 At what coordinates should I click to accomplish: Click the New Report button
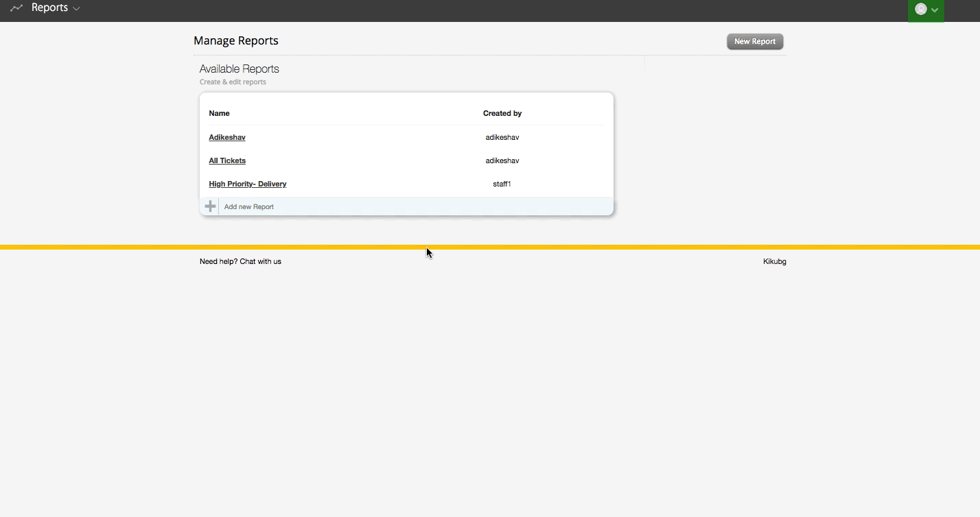pos(754,41)
